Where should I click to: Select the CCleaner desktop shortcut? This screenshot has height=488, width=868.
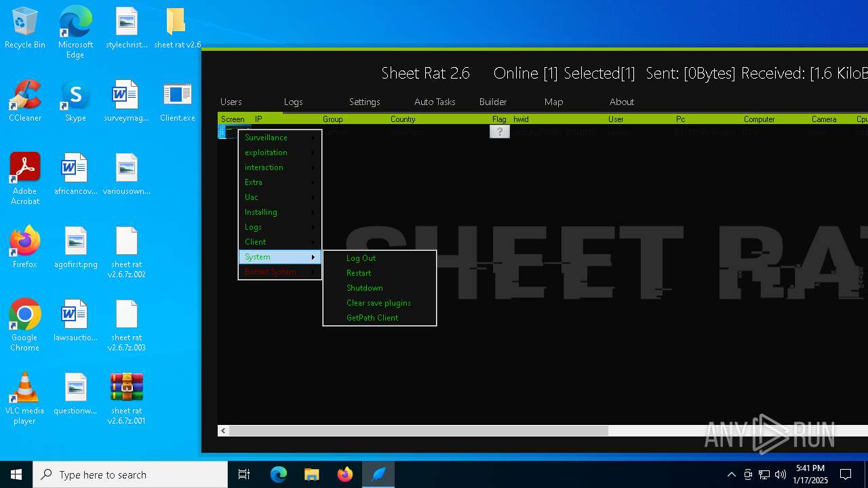click(25, 102)
